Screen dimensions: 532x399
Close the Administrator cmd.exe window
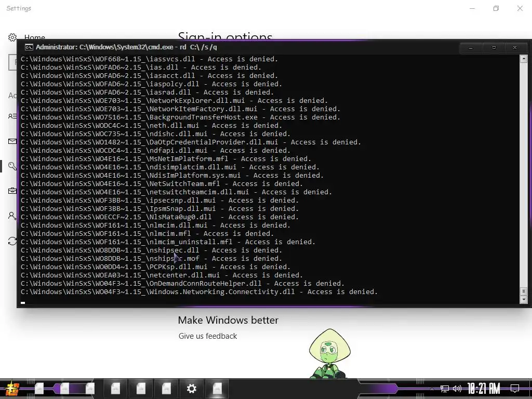click(x=515, y=48)
